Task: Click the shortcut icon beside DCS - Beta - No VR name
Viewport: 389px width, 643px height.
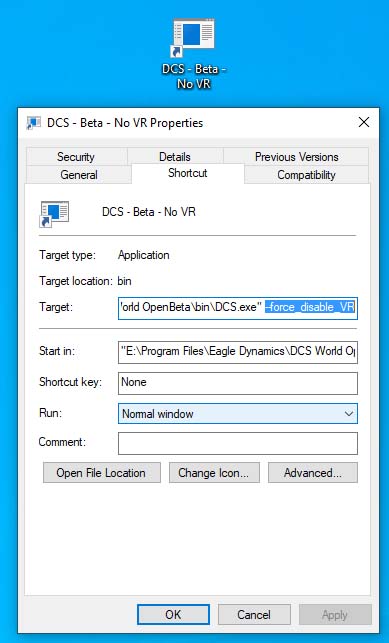Action: click(54, 214)
